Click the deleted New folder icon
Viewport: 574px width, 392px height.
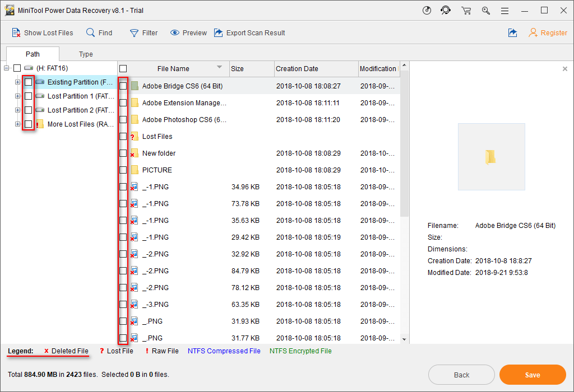click(135, 153)
